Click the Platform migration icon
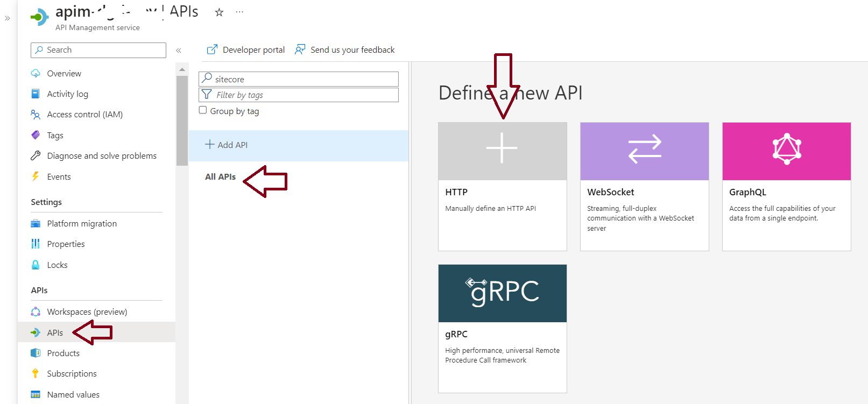The height and width of the screenshot is (404, 868). [36, 223]
